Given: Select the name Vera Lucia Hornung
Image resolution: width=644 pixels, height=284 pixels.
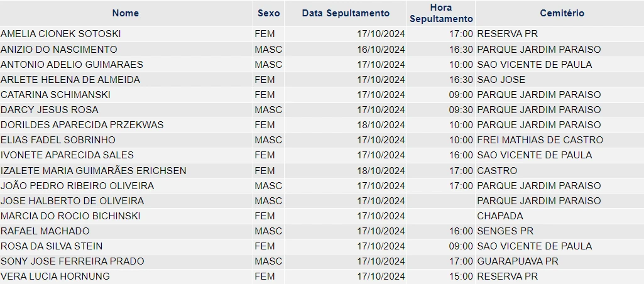Looking at the screenshot, I should coord(55,276).
